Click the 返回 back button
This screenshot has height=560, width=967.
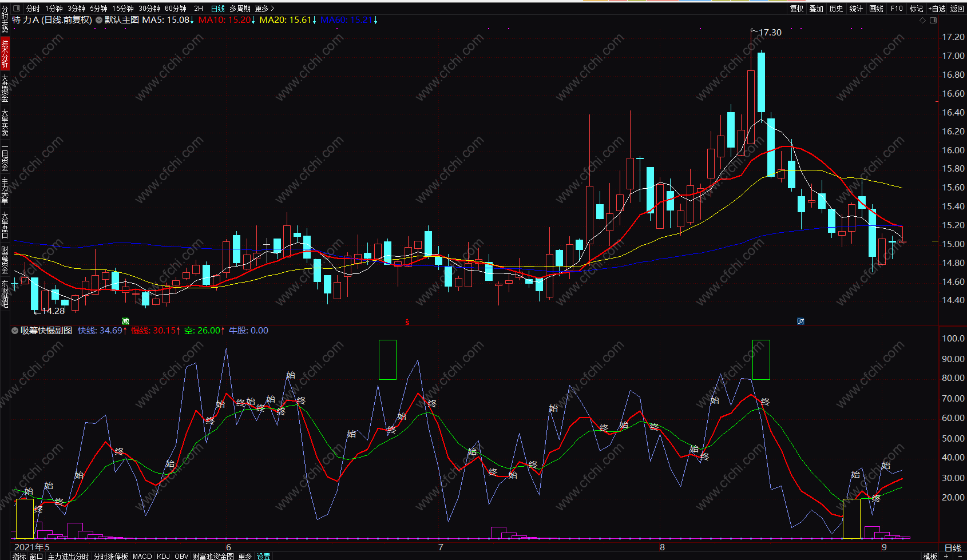(x=957, y=9)
